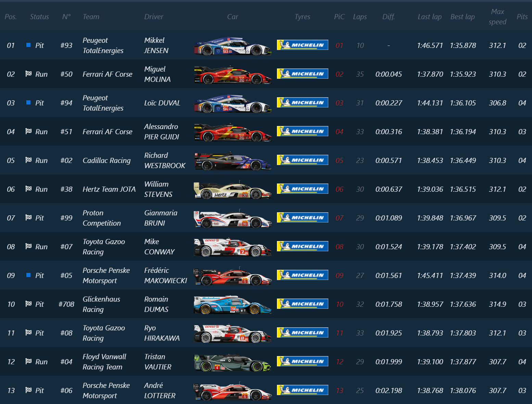Screen dimensions: 532x404
Task: Click best lap time 1:38.076
Action: click(x=463, y=390)
